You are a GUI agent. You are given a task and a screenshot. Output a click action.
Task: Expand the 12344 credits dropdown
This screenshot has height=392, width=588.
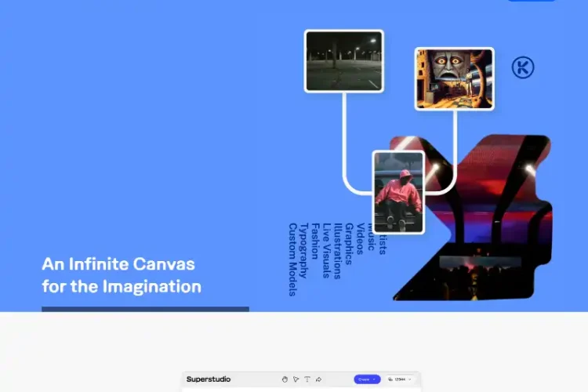[400, 379]
